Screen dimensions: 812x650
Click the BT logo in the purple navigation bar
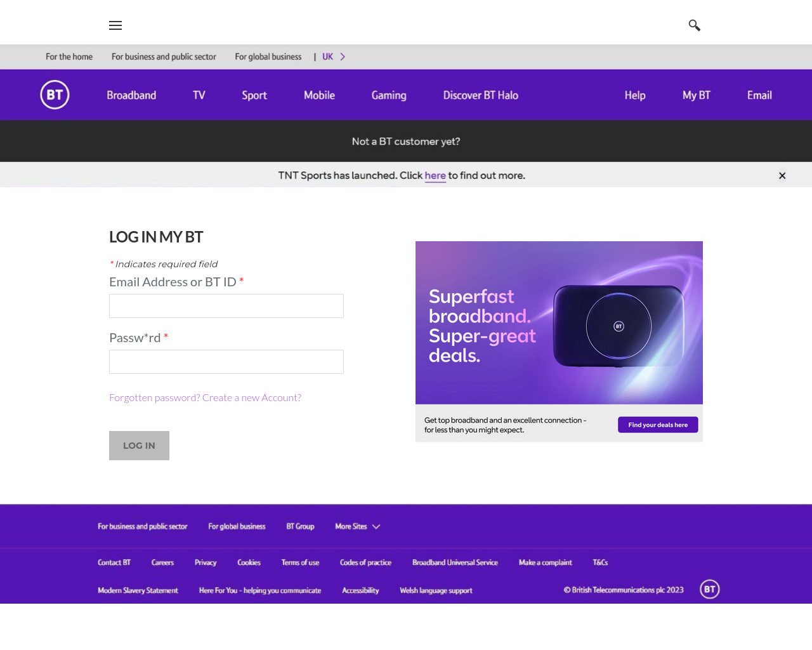point(55,95)
